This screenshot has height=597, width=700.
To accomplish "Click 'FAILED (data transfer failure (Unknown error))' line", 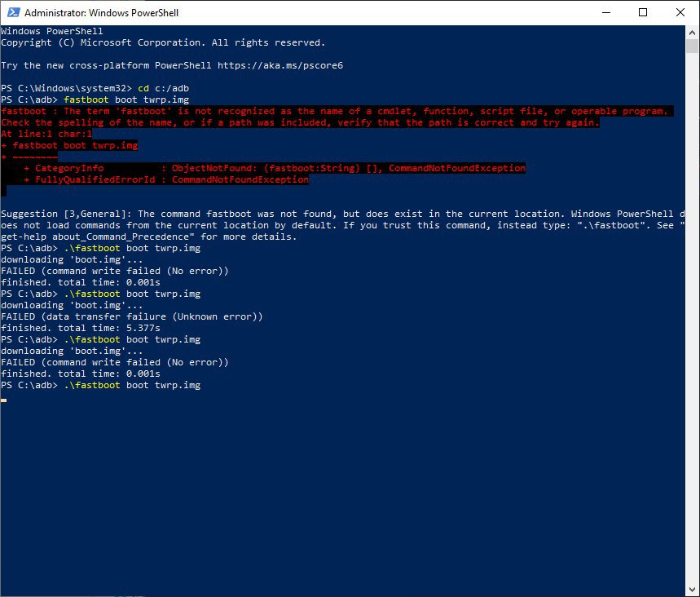I will click(x=132, y=316).
